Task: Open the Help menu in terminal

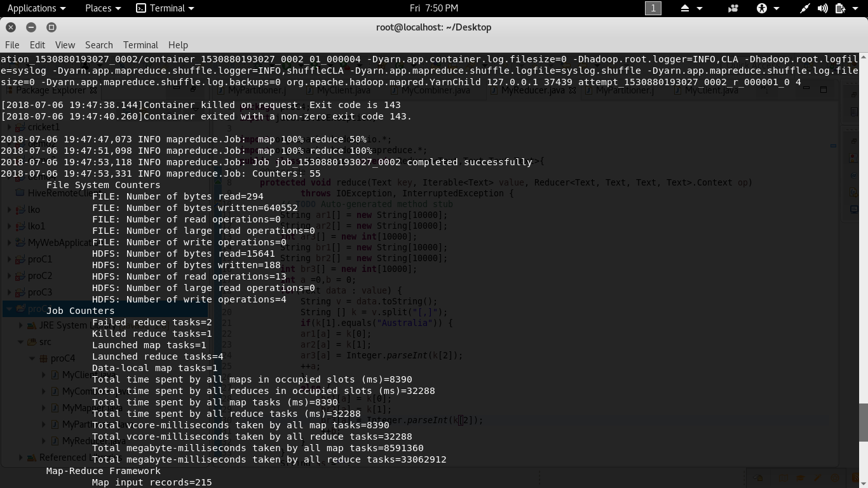Action: [178, 45]
